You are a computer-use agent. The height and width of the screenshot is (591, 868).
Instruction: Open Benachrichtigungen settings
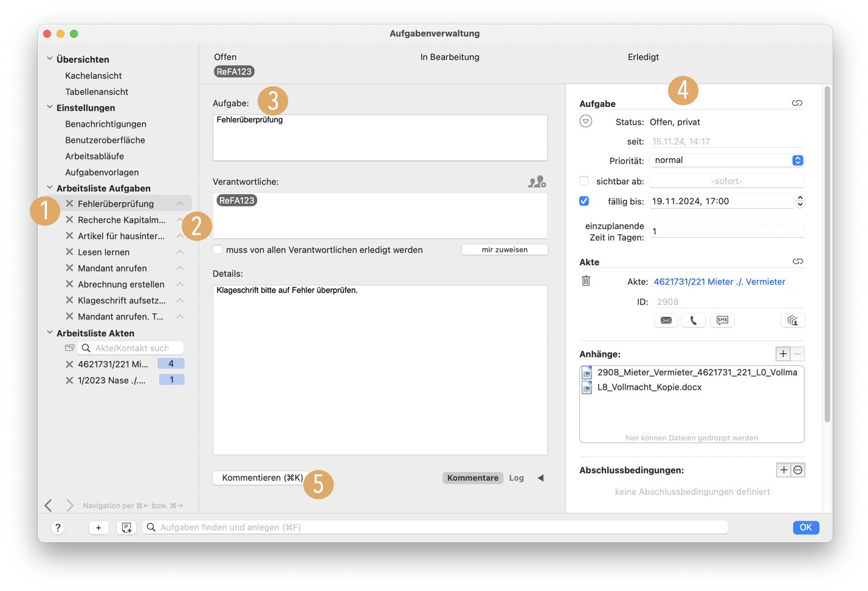pyautogui.click(x=106, y=124)
